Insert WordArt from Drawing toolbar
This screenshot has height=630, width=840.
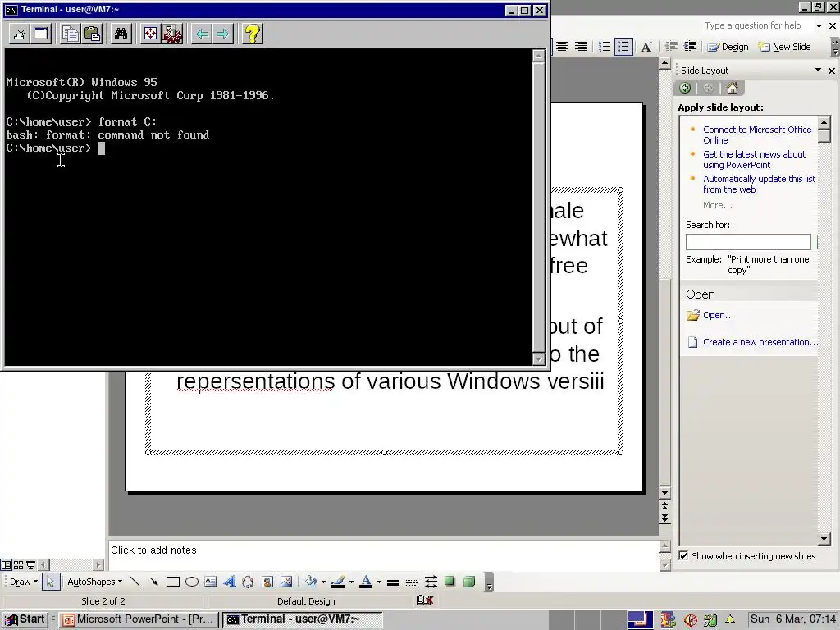coord(230,582)
